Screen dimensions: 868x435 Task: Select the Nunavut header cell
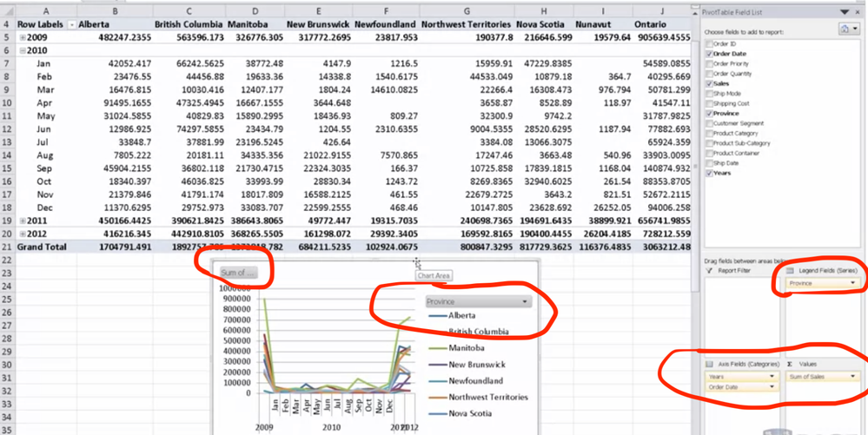pos(603,24)
